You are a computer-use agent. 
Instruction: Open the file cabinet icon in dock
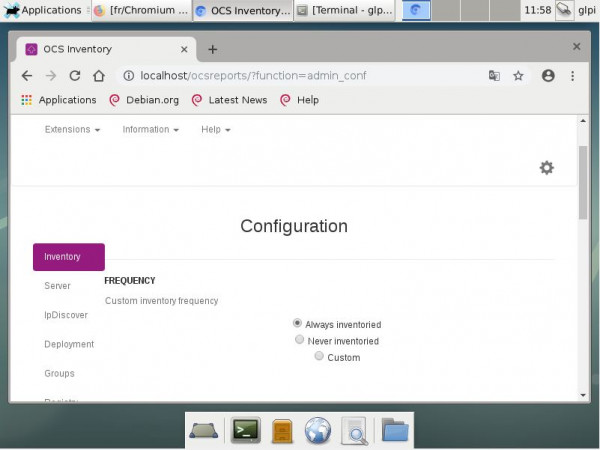tap(282, 431)
